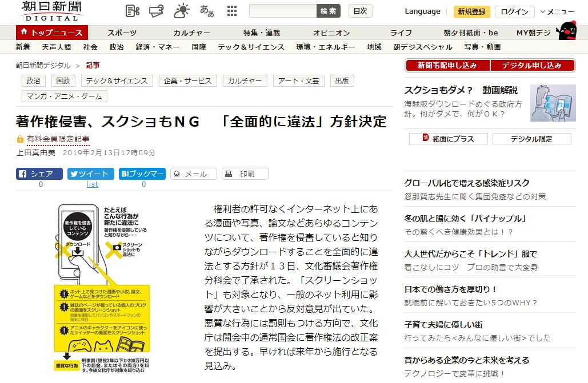Image resolution: width=588 pixels, height=383 pixels.
Task: Click the 印刷 print button
Action: [245, 174]
